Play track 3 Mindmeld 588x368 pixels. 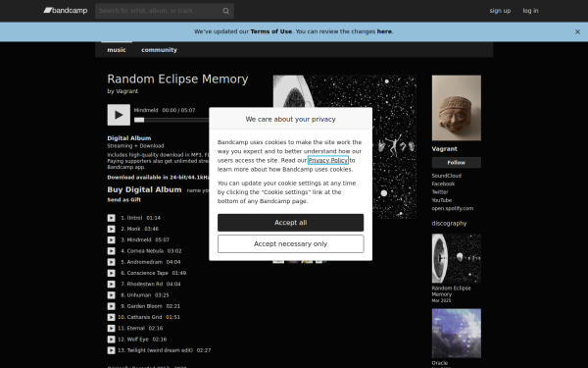pos(112,240)
